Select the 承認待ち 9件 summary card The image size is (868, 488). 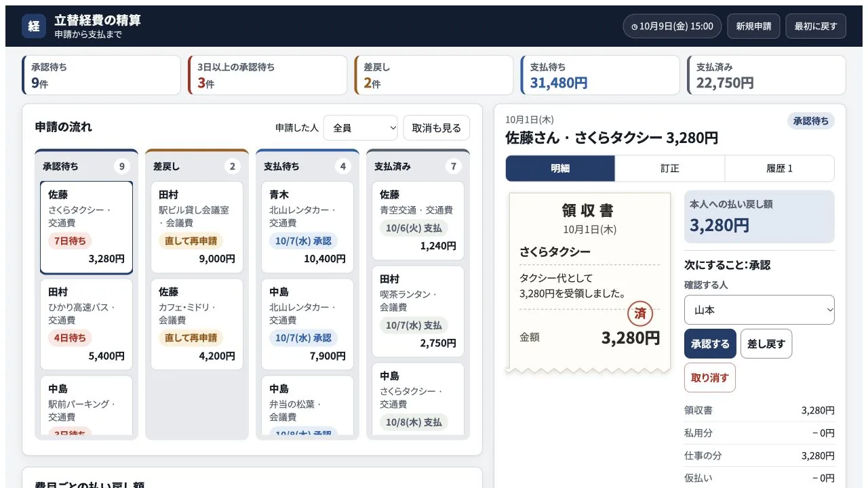(101, 75)
